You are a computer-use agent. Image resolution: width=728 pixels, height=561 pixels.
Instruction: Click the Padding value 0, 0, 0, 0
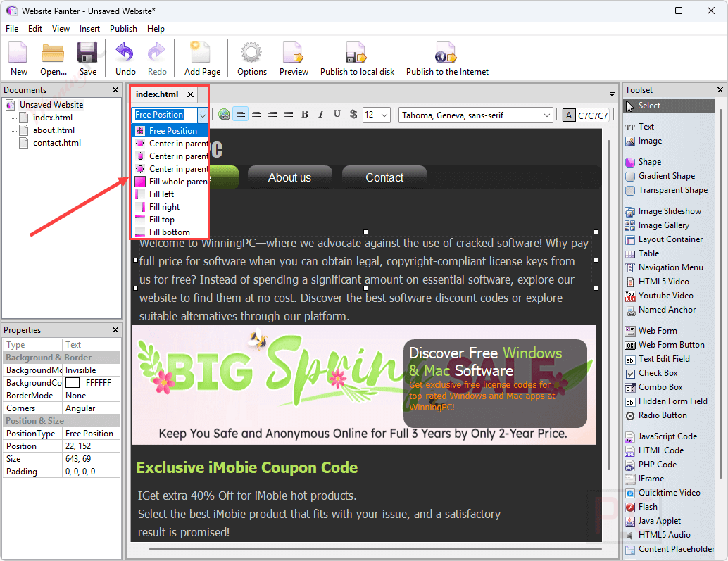tap(91, 472)
